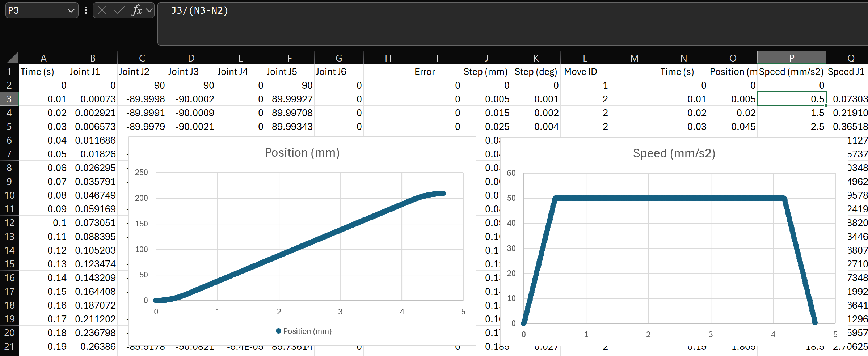Click the Move ID header cell
The height and width of the screenshot is (356, 868).
click(x=585, y=72)
